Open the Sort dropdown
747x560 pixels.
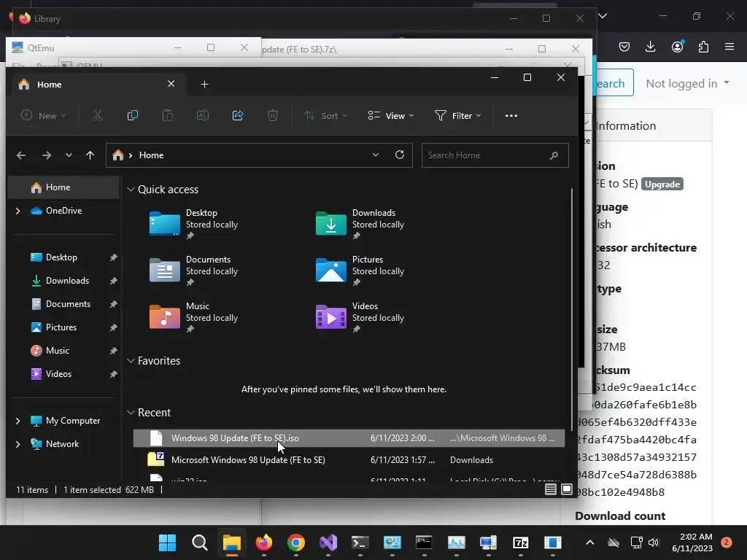click(x=326, y=115)
